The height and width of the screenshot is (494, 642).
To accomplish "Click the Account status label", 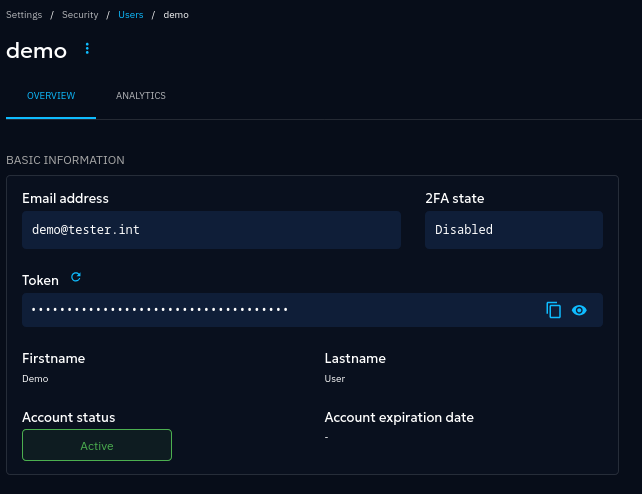I will pyautogui.click(x=69, y=417).
